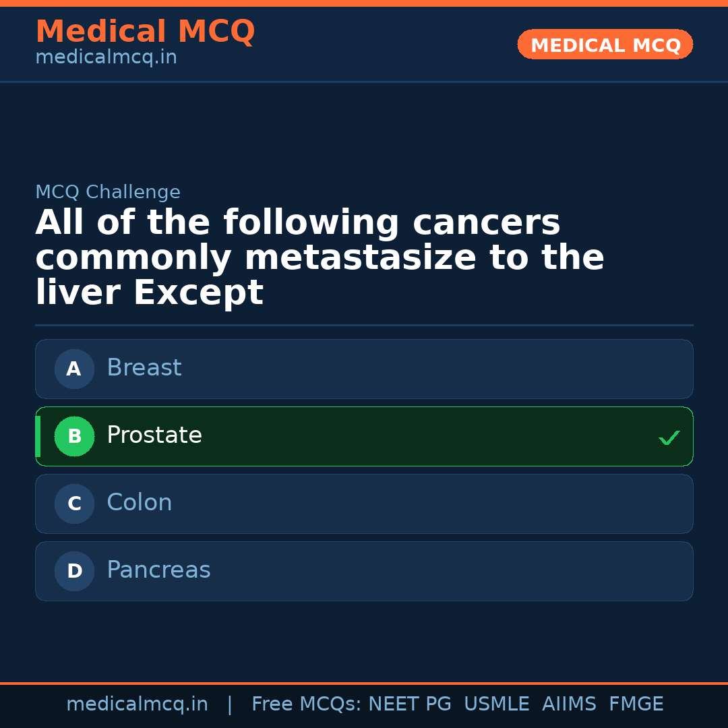Click the Medical MCQ logo text
This screenshot has height=728, width=728.
(x=145, y=32)
